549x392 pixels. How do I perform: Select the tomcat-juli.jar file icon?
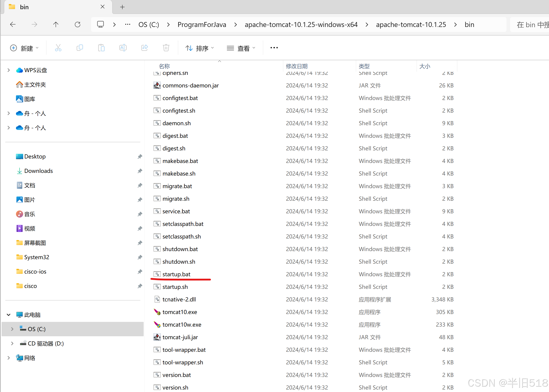tap(157, 337)
